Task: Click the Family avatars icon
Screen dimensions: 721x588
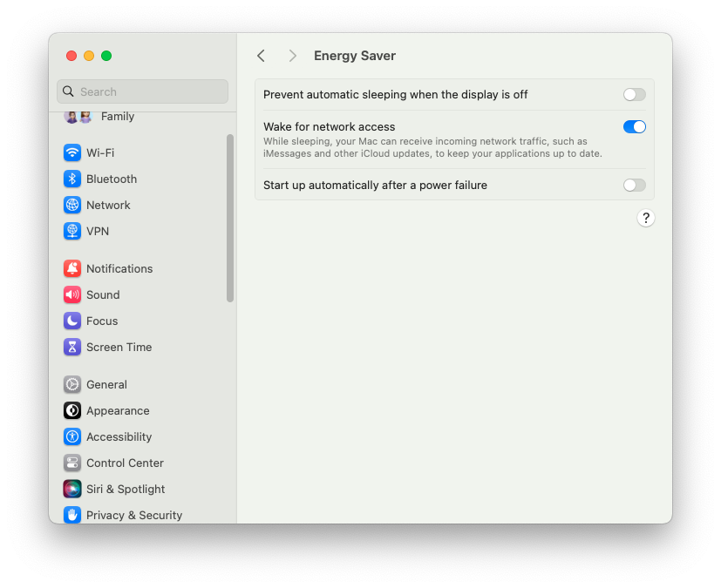Action: coord(78,117)
